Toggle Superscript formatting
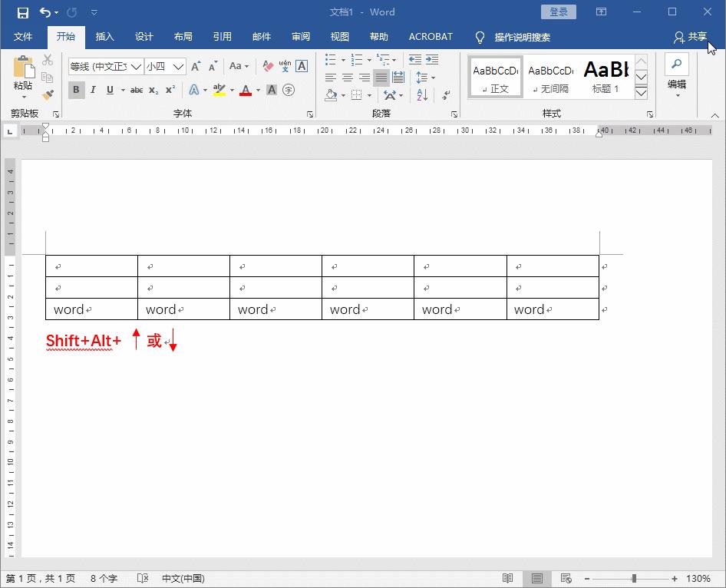Image resolution: width=726 pixels, height=588 pixels. (x=170, y=90)
